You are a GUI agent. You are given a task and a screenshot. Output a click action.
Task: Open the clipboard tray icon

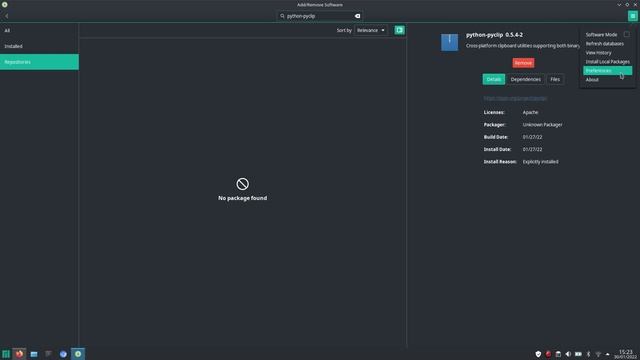click(558, 354)
